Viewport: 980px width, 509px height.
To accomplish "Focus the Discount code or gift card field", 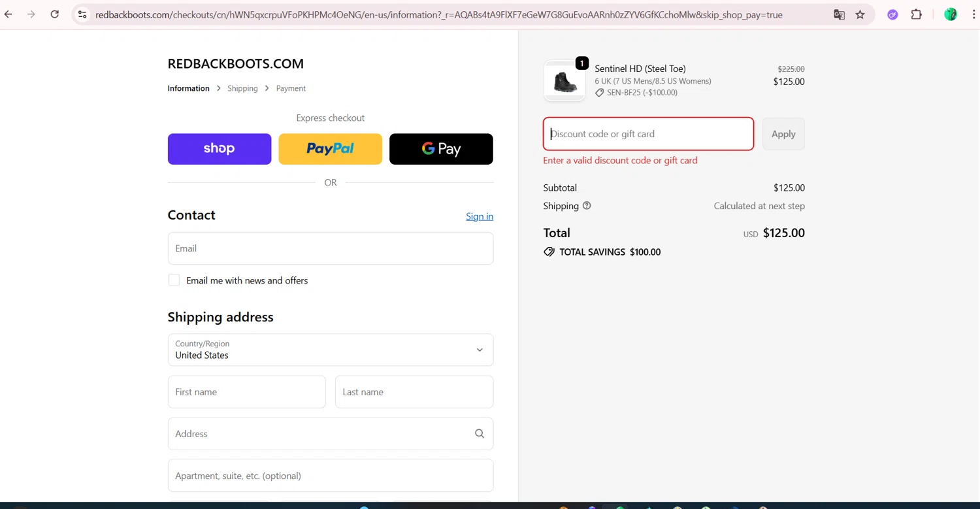I will [648, 134].
